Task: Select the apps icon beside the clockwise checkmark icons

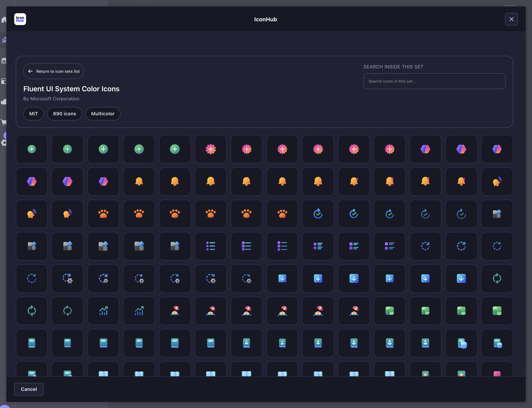Action: tap(497, 214)
